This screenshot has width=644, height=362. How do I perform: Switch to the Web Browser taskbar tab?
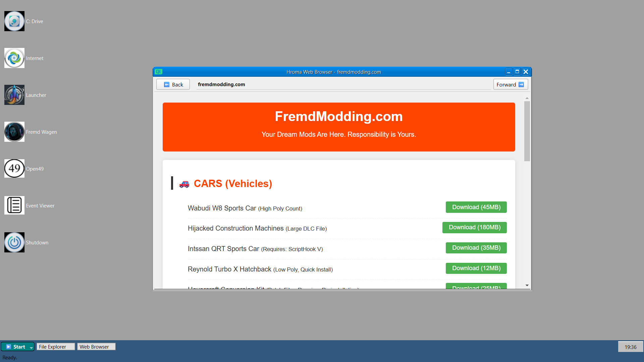click(x=96, y=347)
